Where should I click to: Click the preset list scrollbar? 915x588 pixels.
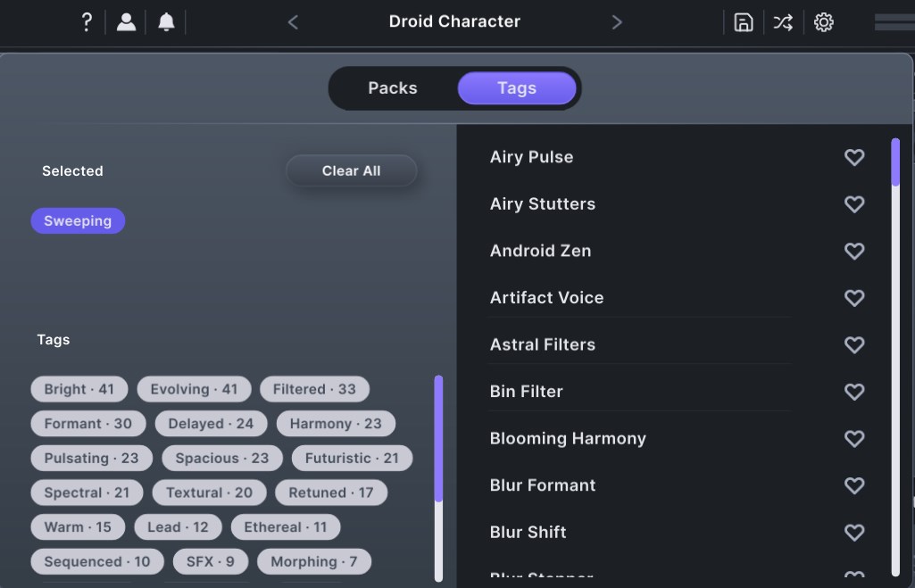[895, 357]
